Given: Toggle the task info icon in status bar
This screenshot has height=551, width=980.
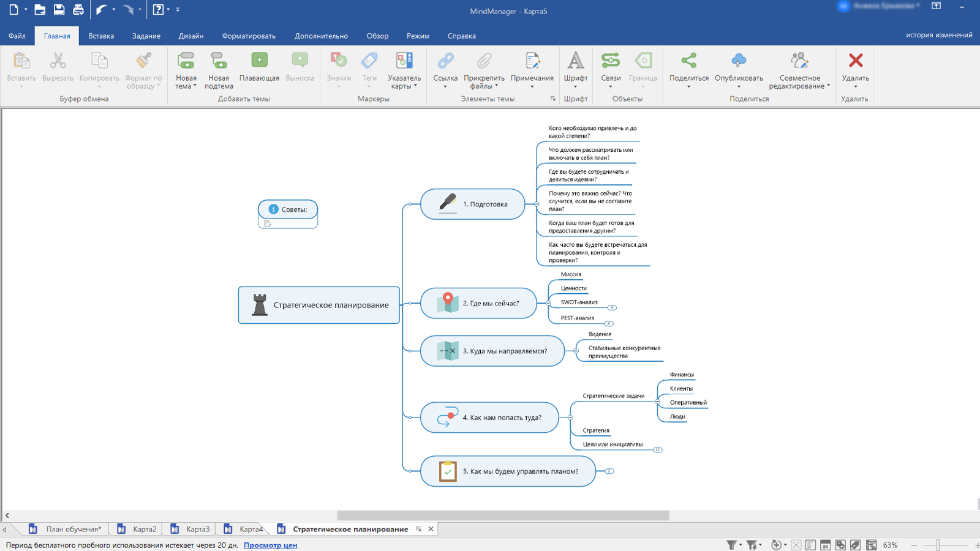Looking at the screenshot, I should [840, 545].
